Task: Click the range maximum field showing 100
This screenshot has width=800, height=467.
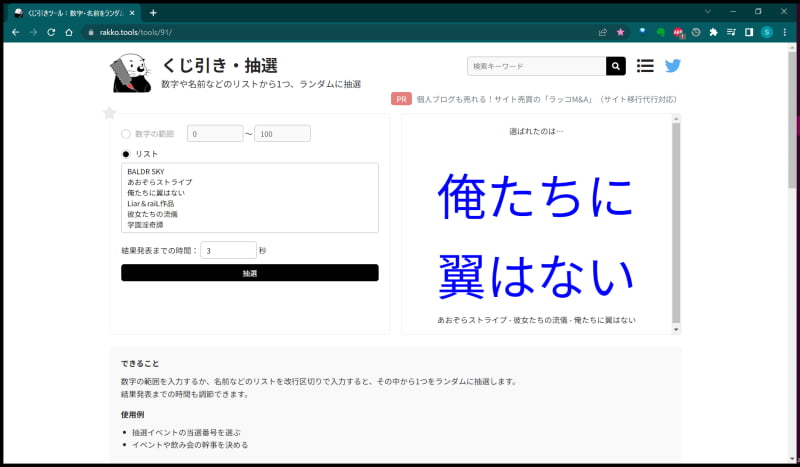Action: [x=282, y=134]
